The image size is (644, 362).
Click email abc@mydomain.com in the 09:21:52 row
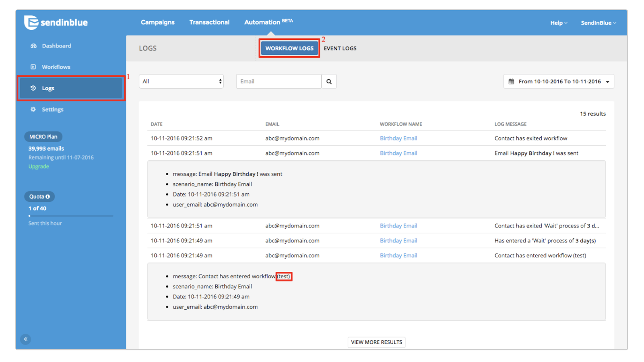292,138
